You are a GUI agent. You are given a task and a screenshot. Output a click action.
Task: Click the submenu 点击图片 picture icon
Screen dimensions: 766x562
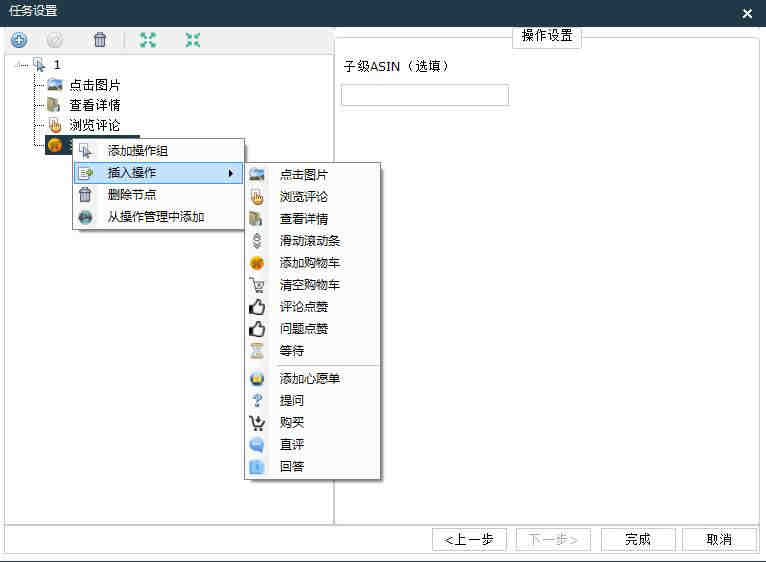point(257,175)
